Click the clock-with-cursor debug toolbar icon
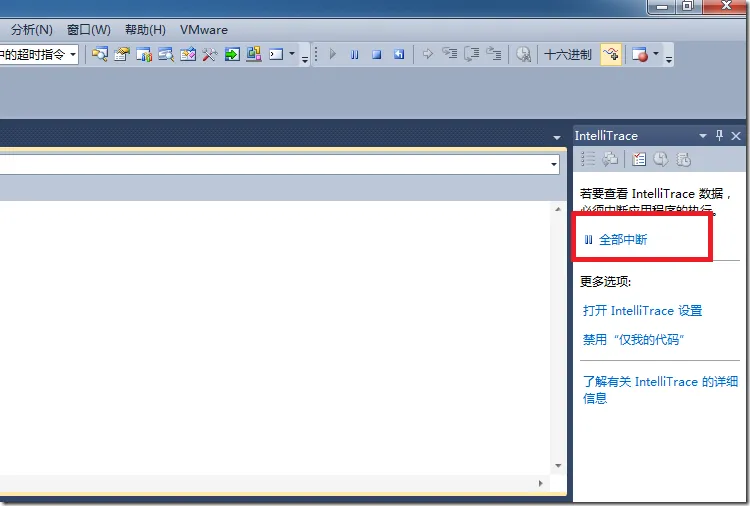Viewport: 750px width, 506px height. coord(523,55)
